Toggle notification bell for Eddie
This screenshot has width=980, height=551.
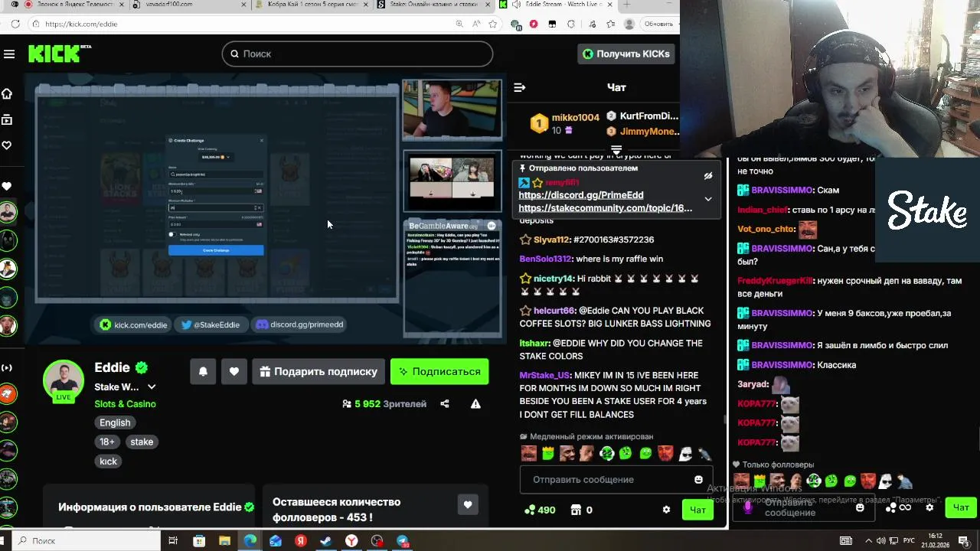coord(203,371)
